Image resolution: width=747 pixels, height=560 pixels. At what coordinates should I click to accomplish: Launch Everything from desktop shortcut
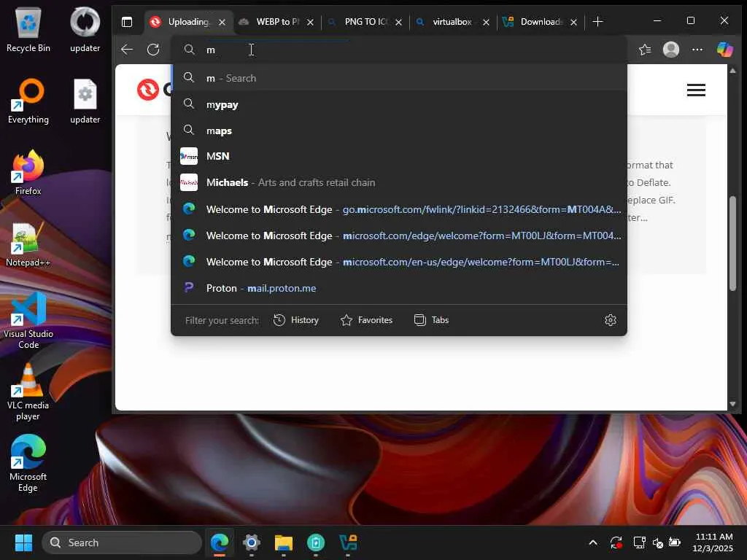pos(28,101)
